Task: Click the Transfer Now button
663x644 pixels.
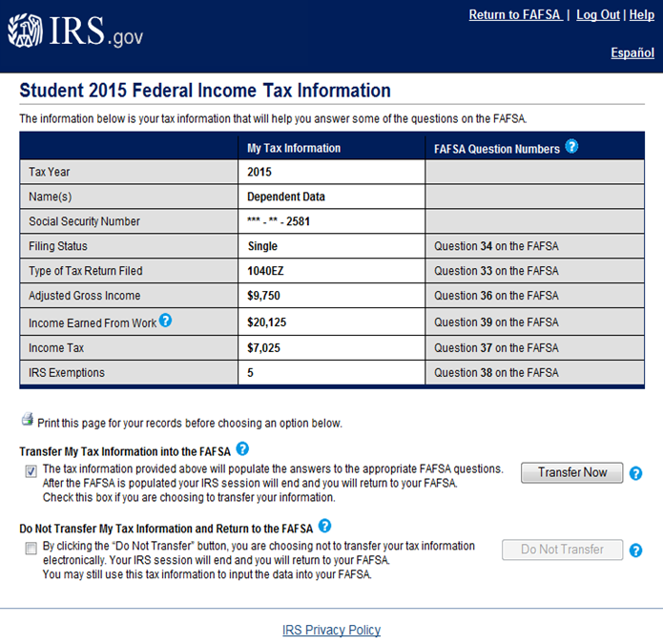Action: [571, 472]
